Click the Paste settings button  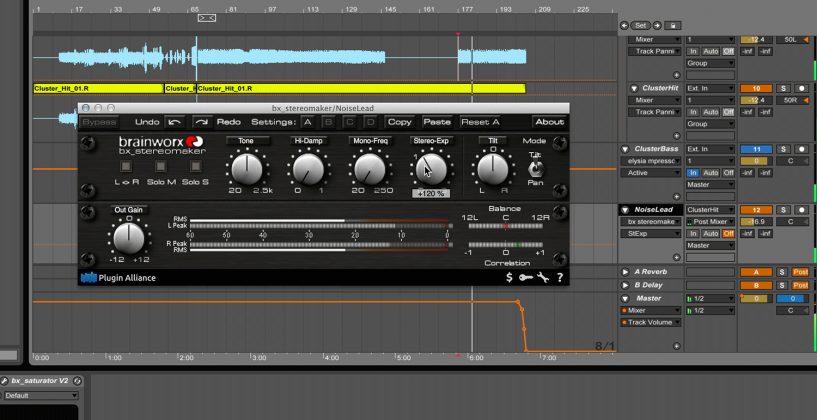(x=437, y=122)
